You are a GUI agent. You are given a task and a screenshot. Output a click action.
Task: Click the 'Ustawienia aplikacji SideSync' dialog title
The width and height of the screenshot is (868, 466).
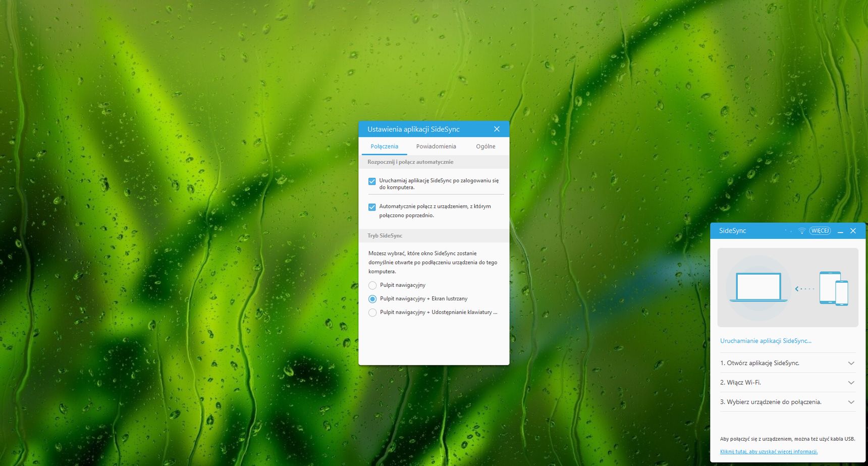(x=413, y=129)
